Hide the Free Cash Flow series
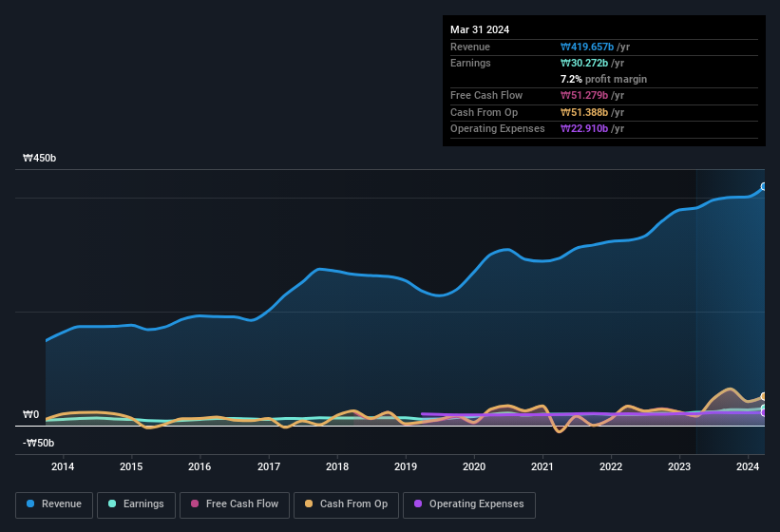The image size is (780, 532). pyautogui.click(x=234, y=504)
